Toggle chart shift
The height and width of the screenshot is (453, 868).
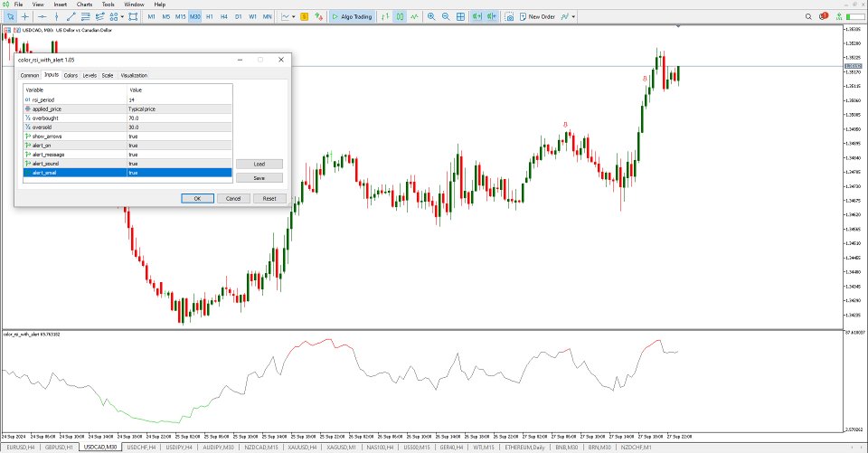(491, 16)
